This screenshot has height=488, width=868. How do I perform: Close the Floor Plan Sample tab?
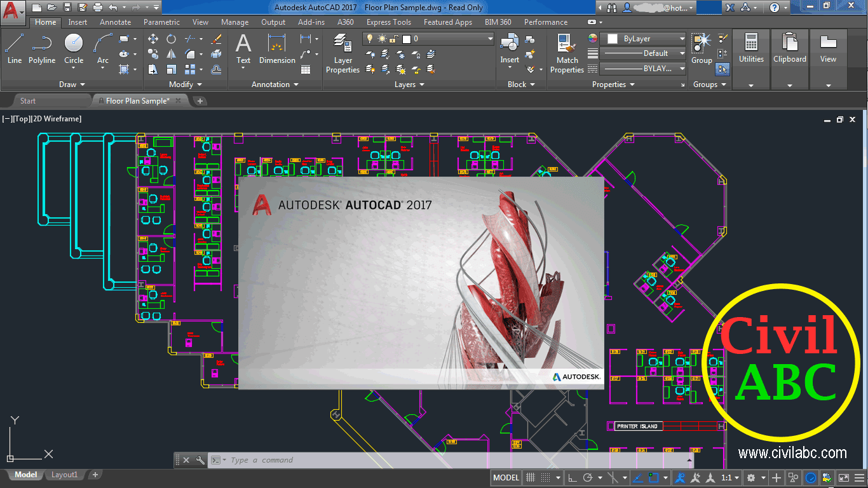click(x=179, y=100)
